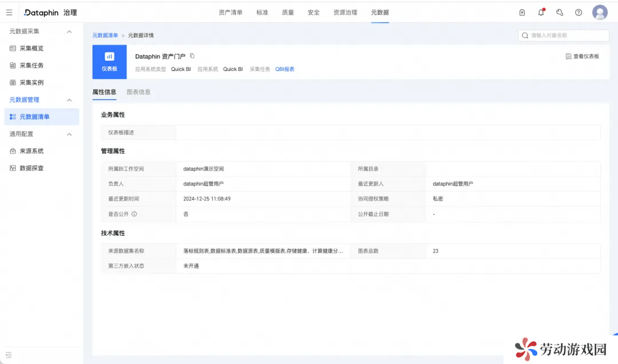Switch to the 图表信息 tab
Viewport: 618px width, 364px height.
138,92
